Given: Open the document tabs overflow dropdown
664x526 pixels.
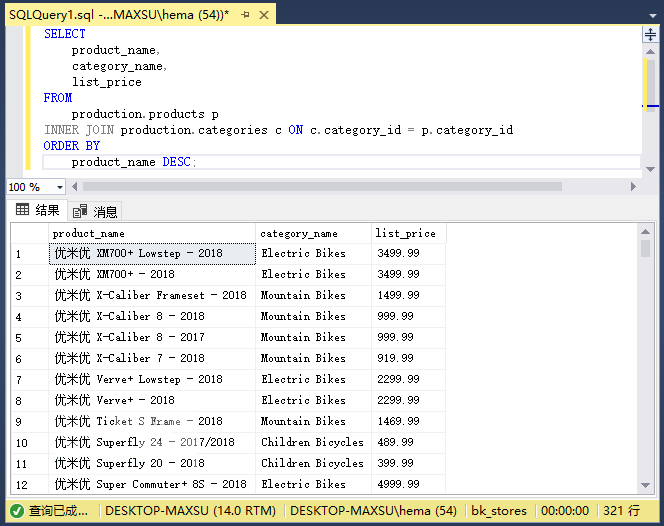Looking at the screenshot, I should point(653,16).
